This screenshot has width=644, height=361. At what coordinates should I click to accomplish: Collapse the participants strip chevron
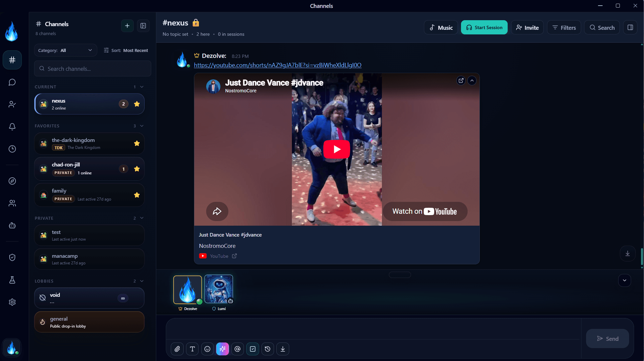624,280
